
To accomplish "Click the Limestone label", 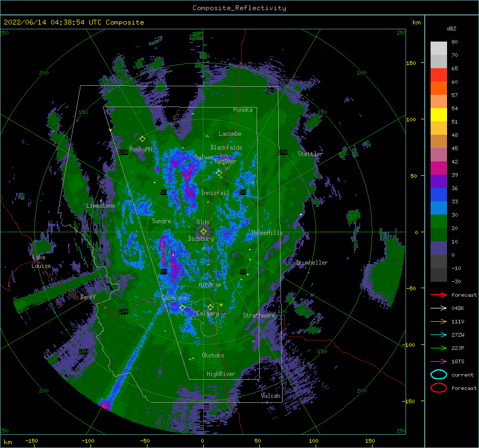I will point(101,206).
